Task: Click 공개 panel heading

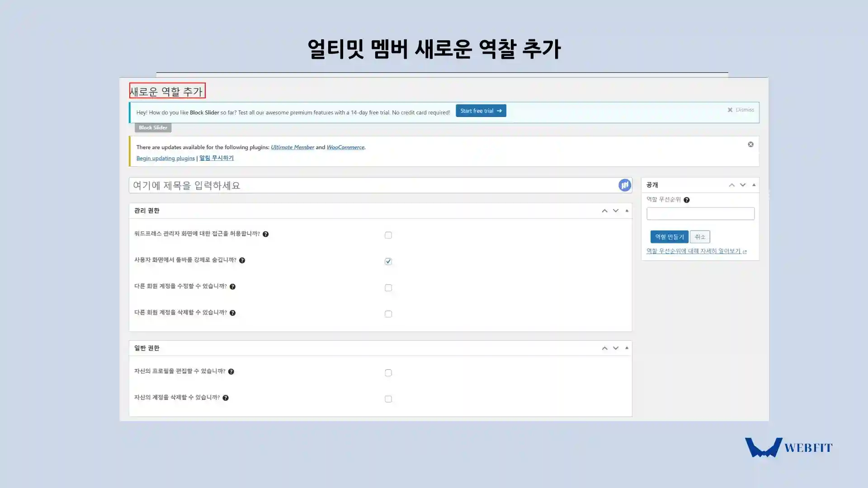Action: coord(652,185)
